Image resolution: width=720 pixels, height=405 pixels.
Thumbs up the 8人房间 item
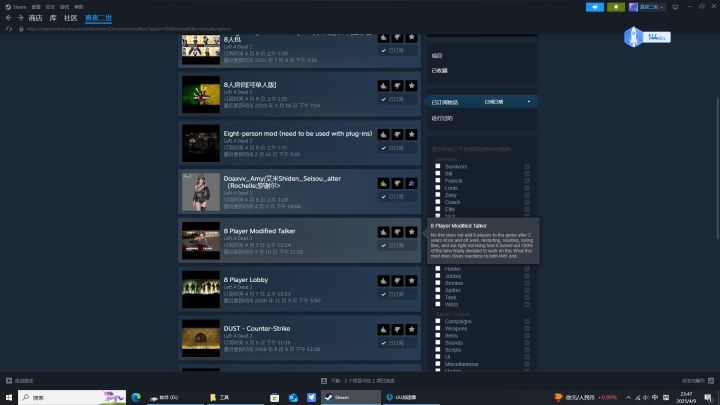(x=383, y=86)
